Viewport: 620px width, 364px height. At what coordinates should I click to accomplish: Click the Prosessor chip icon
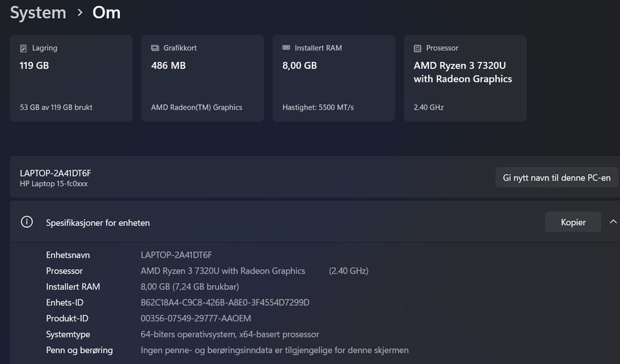point(418,48)
